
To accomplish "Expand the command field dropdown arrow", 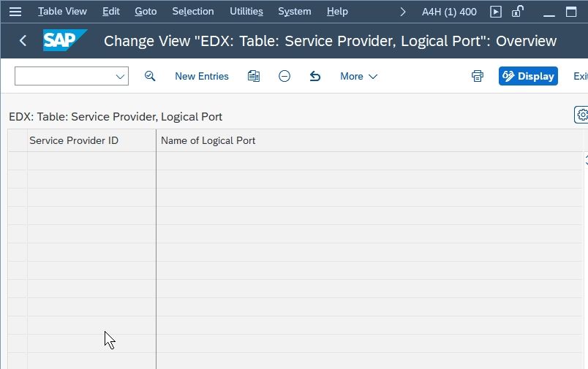I will [x=120, y=77].
